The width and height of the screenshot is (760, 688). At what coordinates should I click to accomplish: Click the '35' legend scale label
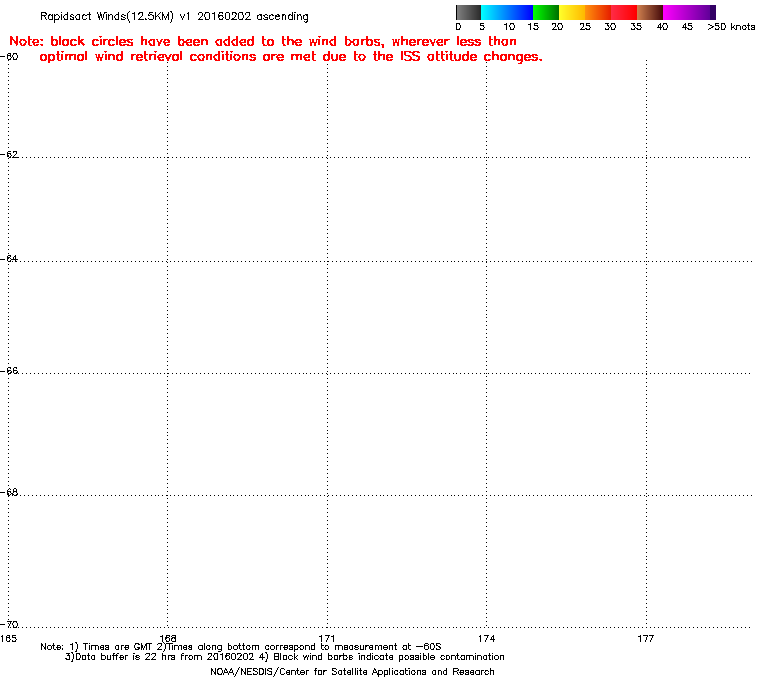point(636,27)
